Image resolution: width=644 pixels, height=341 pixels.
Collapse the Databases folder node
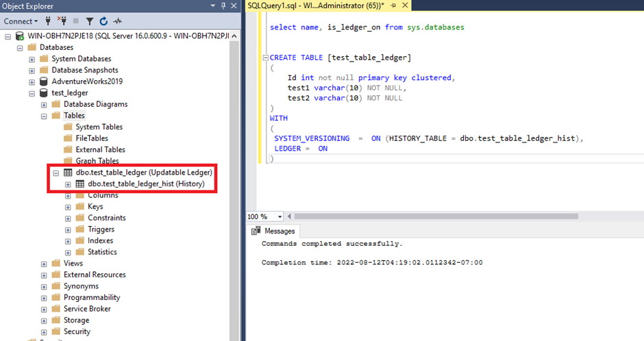tap(20, 48)
